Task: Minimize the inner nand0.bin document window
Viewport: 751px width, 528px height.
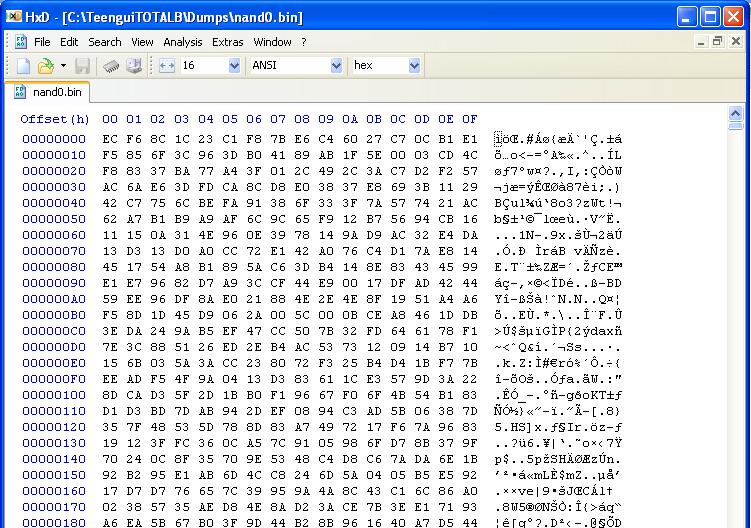Action: pos(701,42)
